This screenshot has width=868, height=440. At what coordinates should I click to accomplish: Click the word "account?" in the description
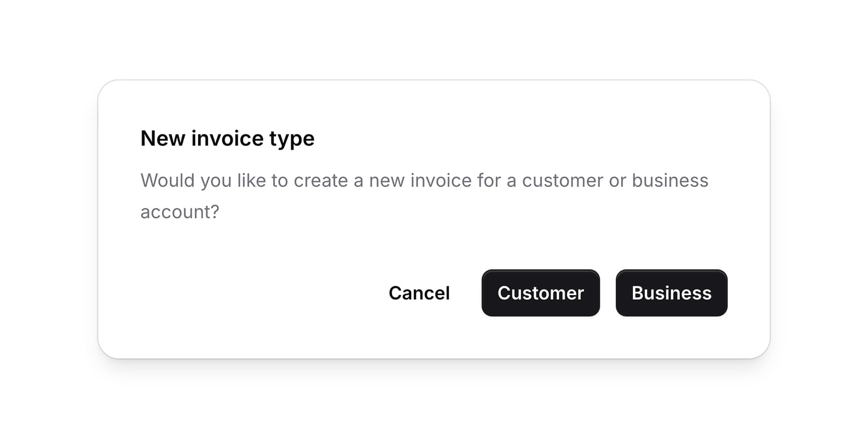tap(179, 212)
